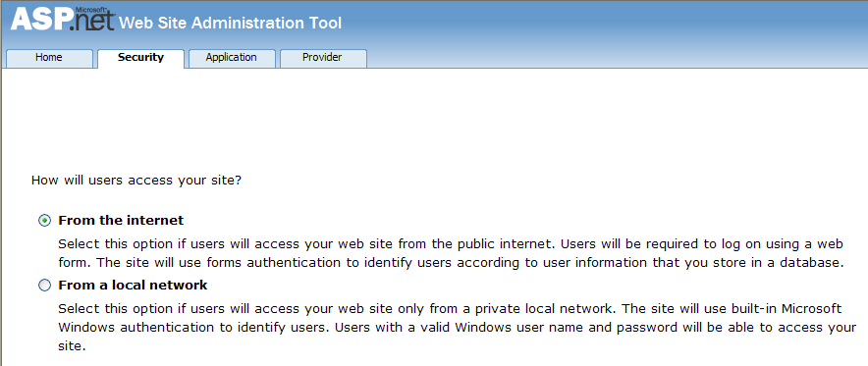Click the forms authentication description paragraph
The image size is (868, 366).
451,253
